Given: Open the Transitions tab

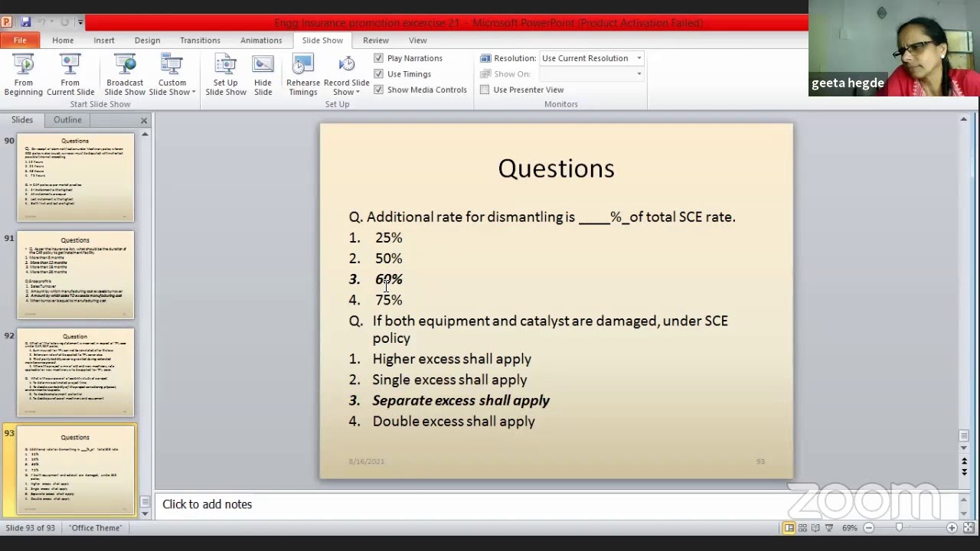Looking at the screenshot, I should point(200,40).
